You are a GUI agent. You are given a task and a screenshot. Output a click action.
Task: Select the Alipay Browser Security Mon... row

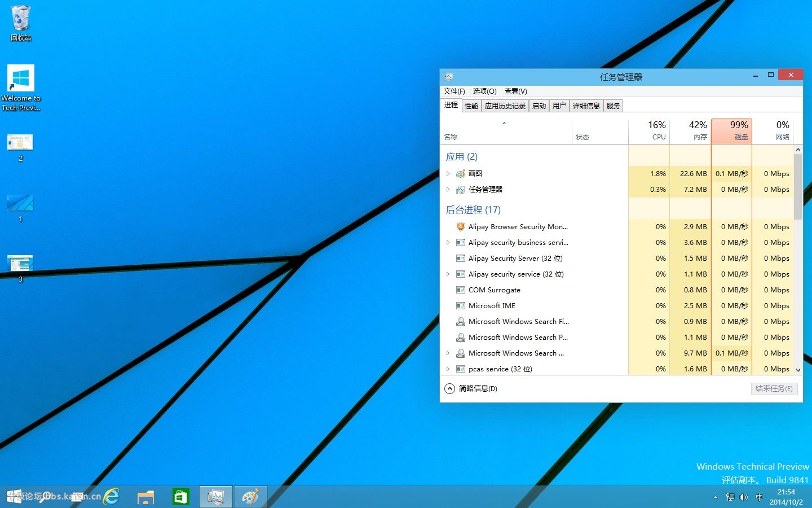[617, 227]
